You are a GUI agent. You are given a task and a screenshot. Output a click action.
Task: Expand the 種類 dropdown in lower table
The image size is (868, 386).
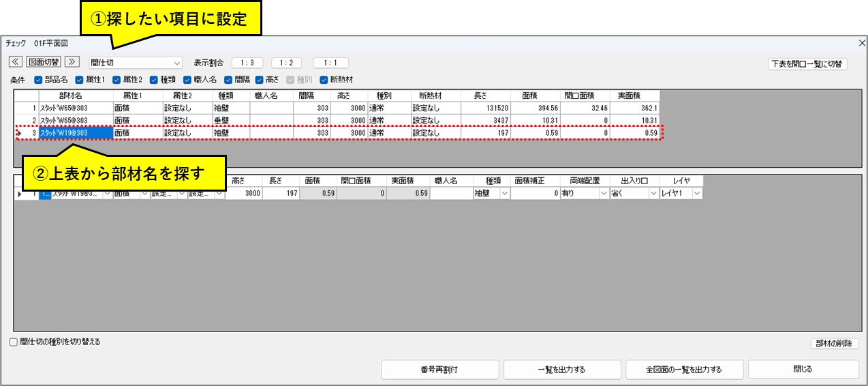tap(504, 194)
